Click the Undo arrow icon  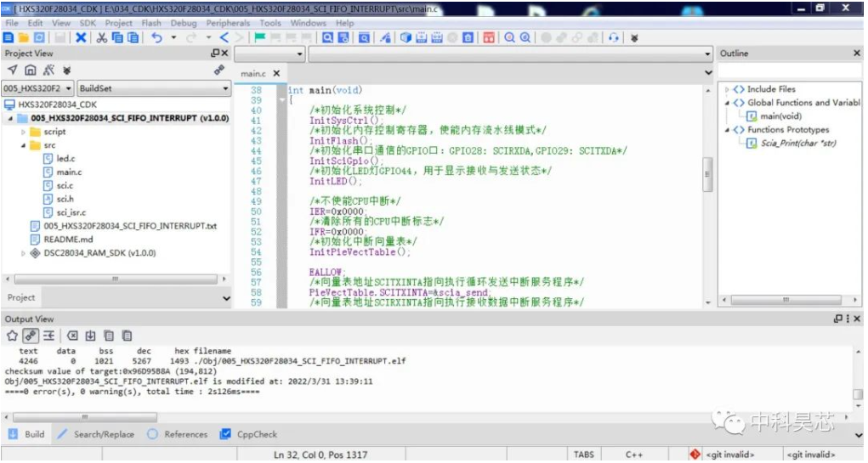(157, 37)
